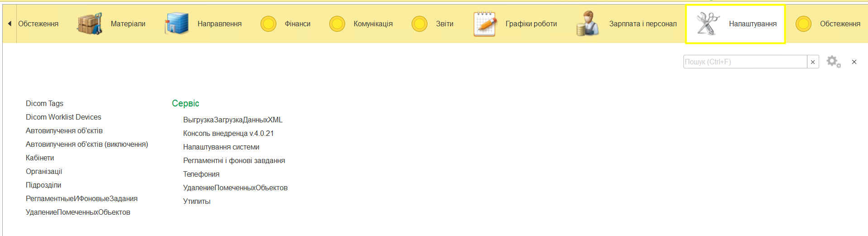Open Організації from the settings list

44,172
